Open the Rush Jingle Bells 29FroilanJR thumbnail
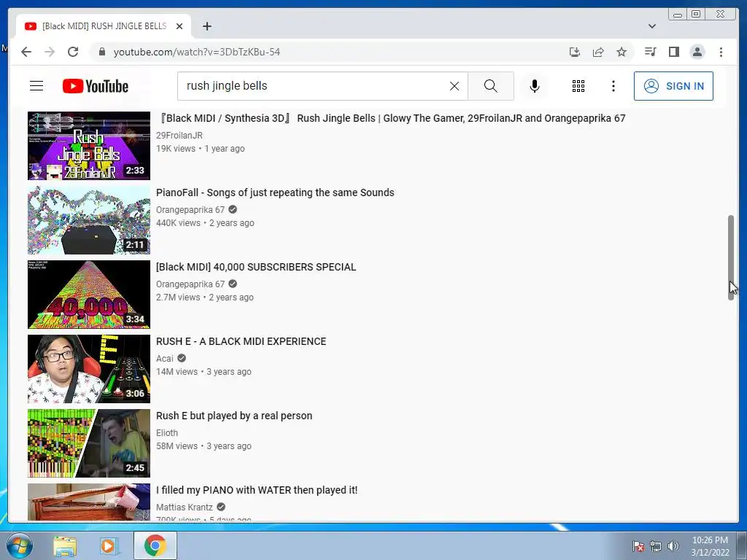 pos(88,146)
